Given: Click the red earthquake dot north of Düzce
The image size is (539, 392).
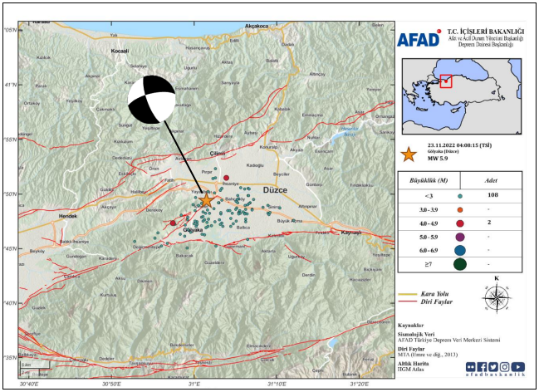Looking at the screenshot, I should pyautogui.click(x=226, y=178).
